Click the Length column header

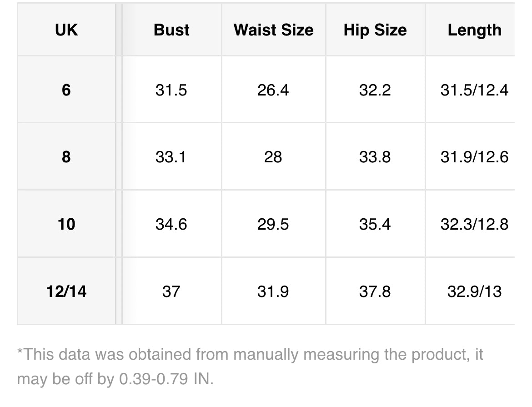point(474,30)
